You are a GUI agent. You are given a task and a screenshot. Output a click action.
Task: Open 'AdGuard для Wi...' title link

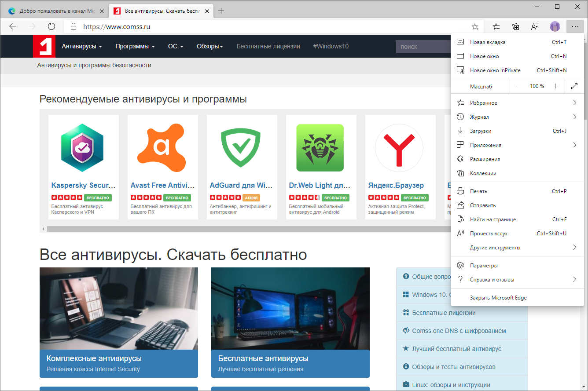tap(242, 186)
